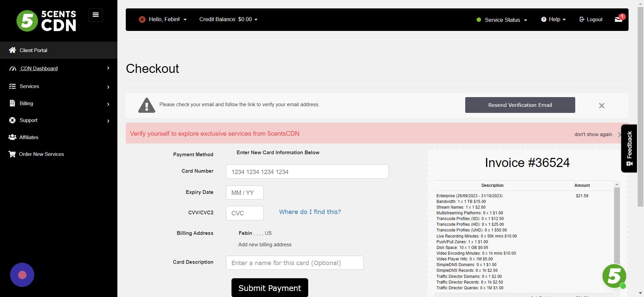
Task: Click warning triangle icon
Action: (147, 105)
